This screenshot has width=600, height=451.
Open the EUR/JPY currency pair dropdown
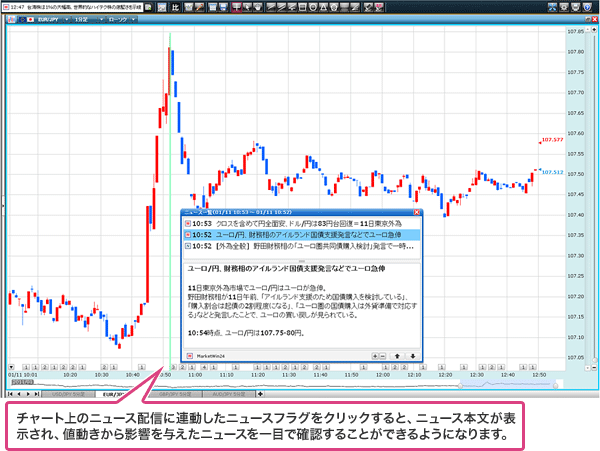(46, 20)
